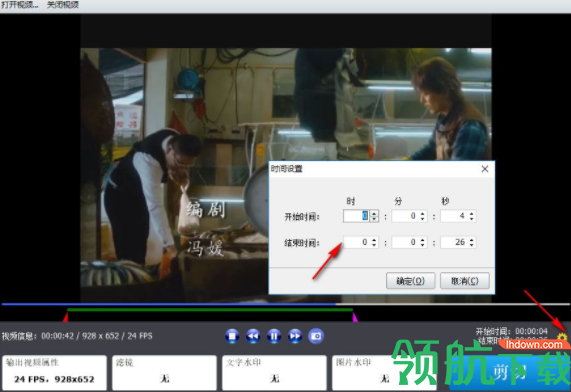Image resolution: width=571 pixels, height=392 pixels.
Task: Rewind the video
Action: pos(253,336)
